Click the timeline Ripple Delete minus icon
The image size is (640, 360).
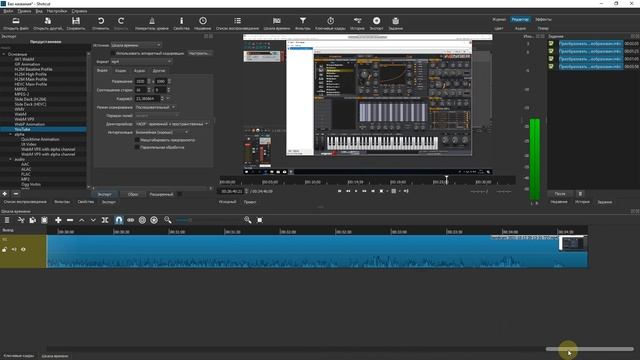coord(70,220)
